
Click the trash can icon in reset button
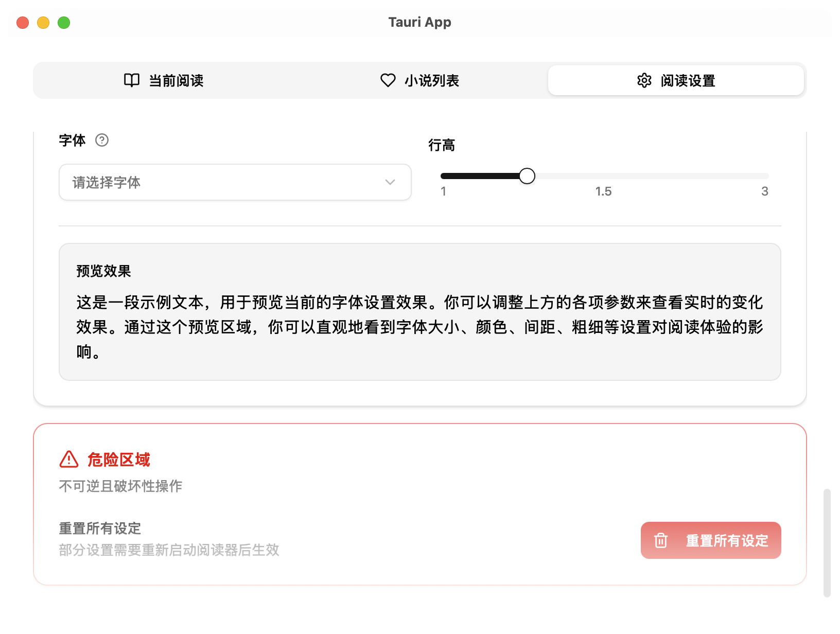[x=661, y=540]
